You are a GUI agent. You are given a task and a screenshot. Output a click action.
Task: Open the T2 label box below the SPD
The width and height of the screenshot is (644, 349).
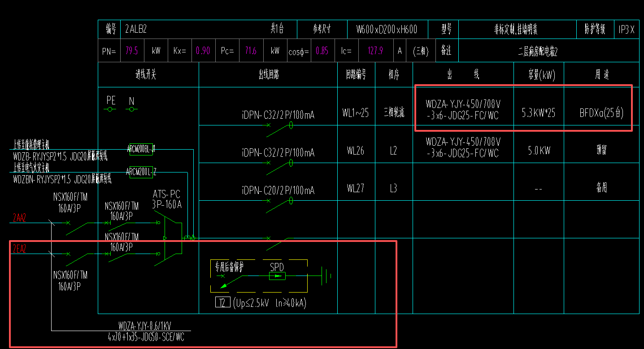tap(222, 302)
